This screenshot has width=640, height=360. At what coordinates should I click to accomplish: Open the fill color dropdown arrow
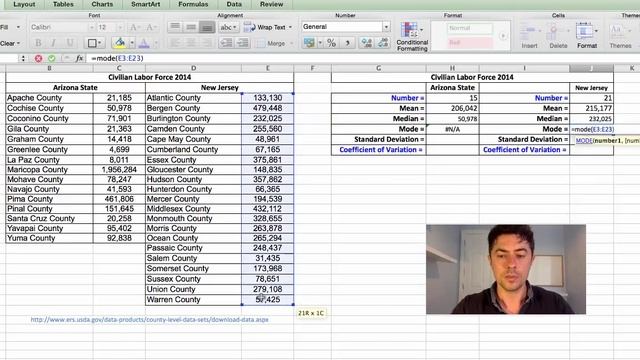pyautogui.click(x=131, y=43)
